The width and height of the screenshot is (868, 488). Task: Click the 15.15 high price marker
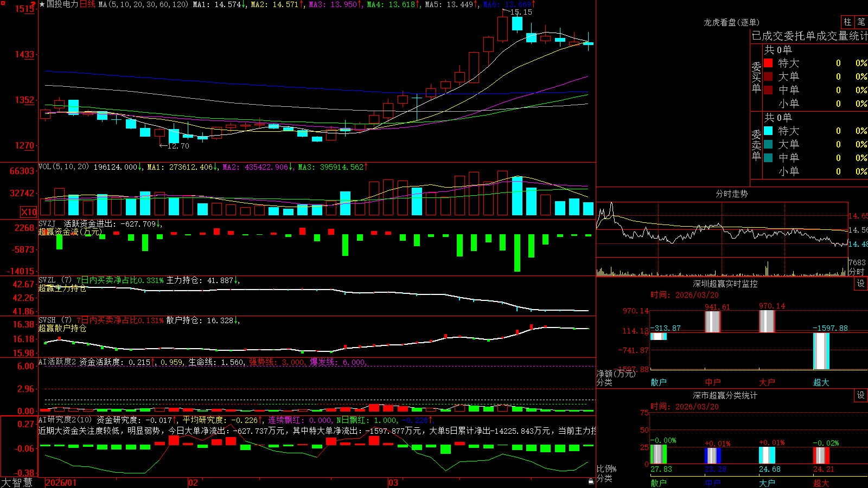pos(521,12)
